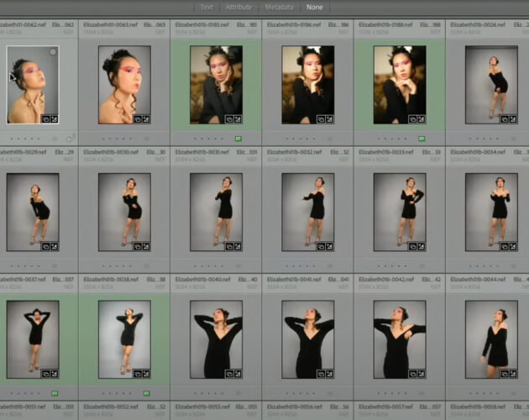The width and height of the screenshot is (529, 420).
Task: Click the collection badge on Elizabeth01b-0188 thumbnail
Action: pyautogui.click(x=412, y=119)
